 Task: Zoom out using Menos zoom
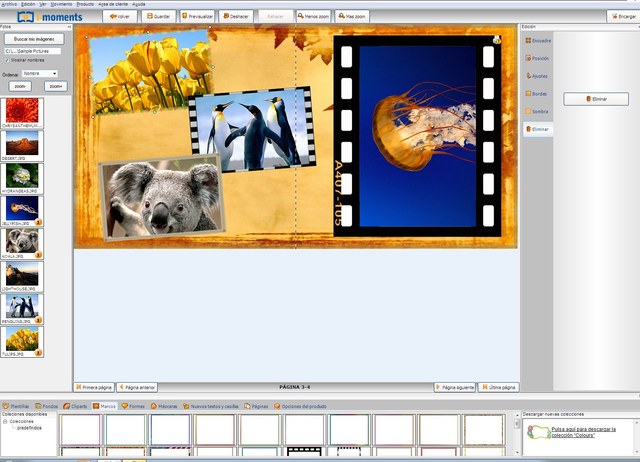click(314, 17)
